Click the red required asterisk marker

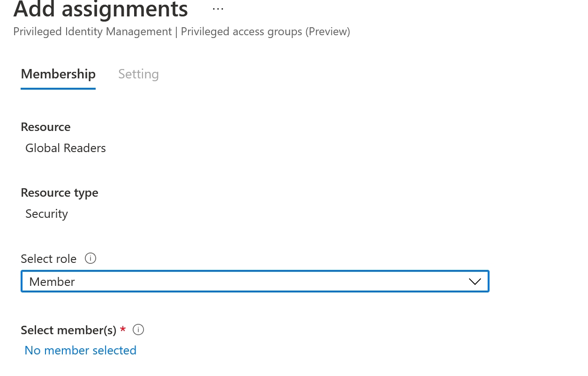point(123,329)
